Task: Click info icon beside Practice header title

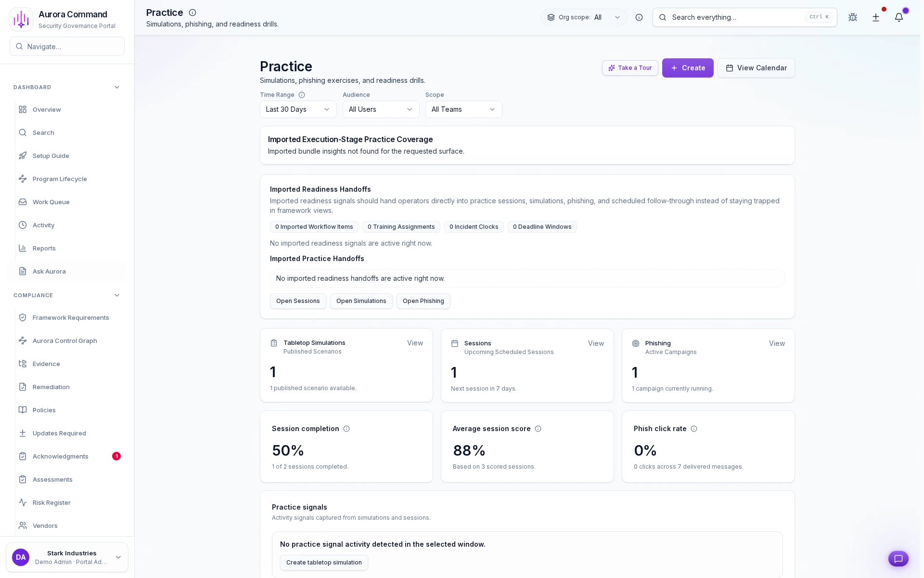Action: (192, 13)
